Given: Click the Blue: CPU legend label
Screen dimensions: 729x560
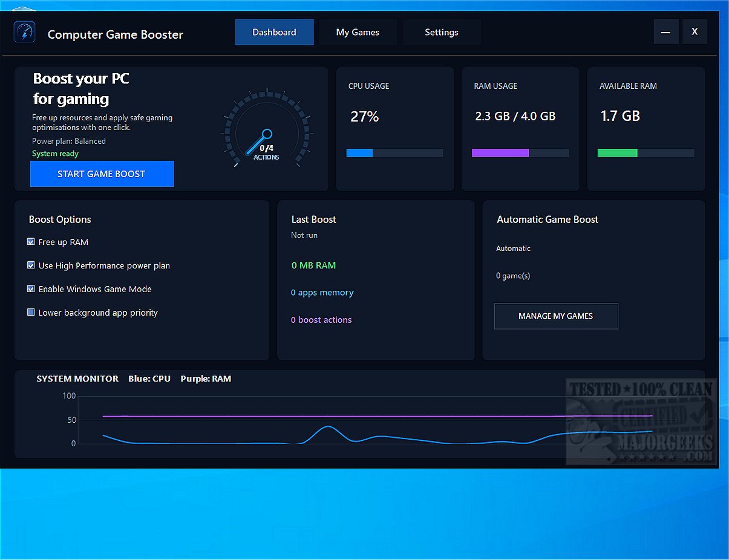Looking at the screenshot, I should click(x=149, y=379).
